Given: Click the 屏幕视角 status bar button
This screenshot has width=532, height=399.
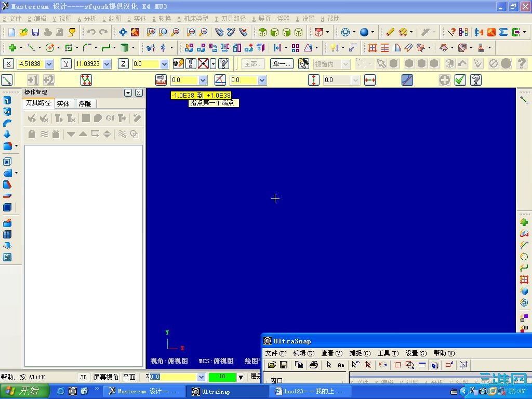Looking at the screenshot, I should tap(106, 377).
